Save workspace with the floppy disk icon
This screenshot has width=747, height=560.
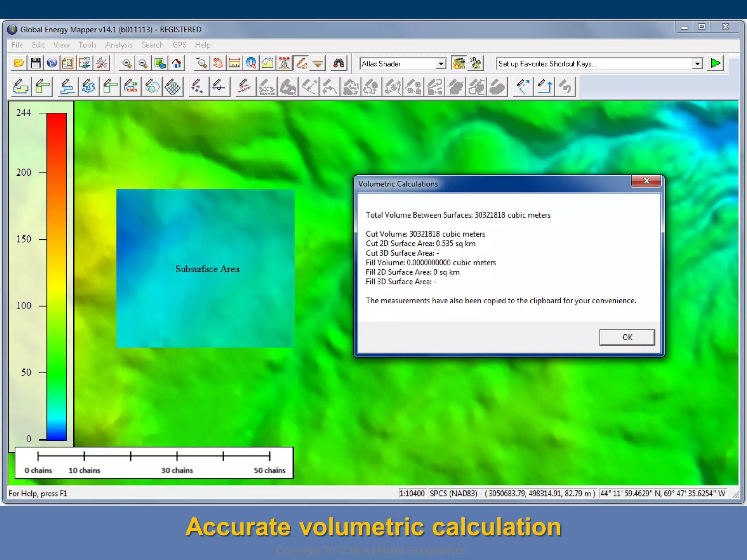35,63
